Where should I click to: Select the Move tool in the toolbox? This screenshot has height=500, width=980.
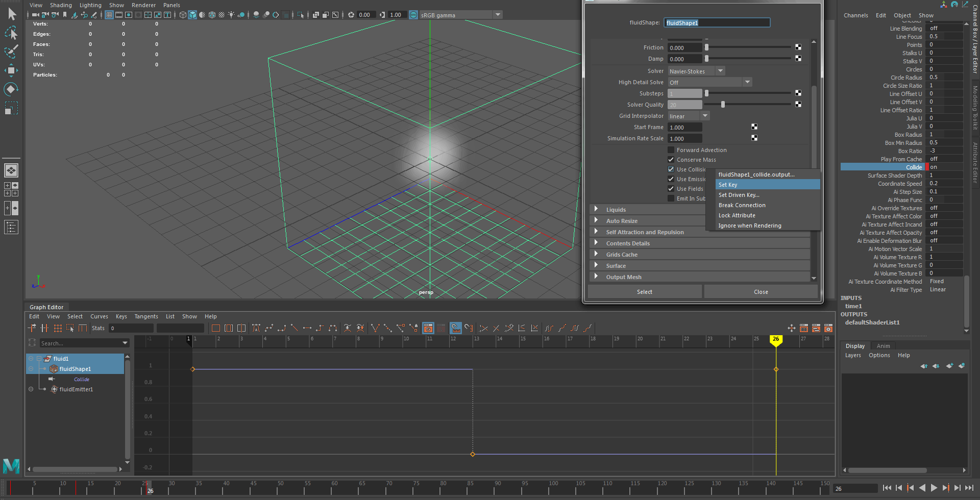pyautogui.click(x=11, y=70)
